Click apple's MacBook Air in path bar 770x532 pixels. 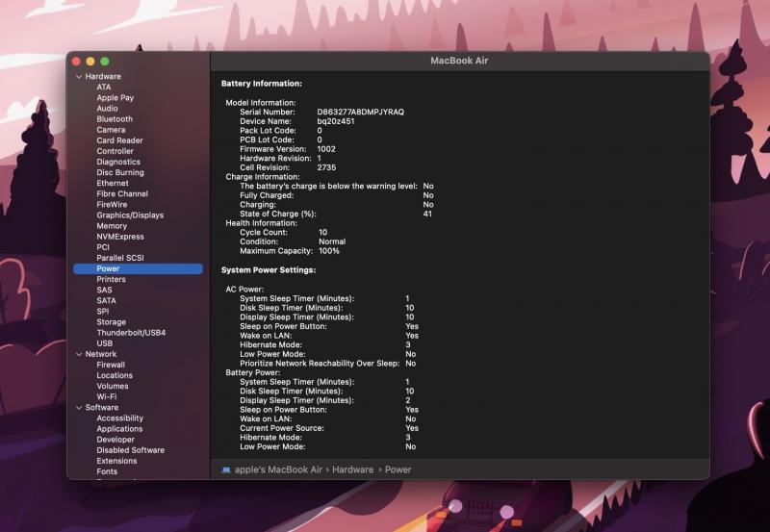pos(278,469)
